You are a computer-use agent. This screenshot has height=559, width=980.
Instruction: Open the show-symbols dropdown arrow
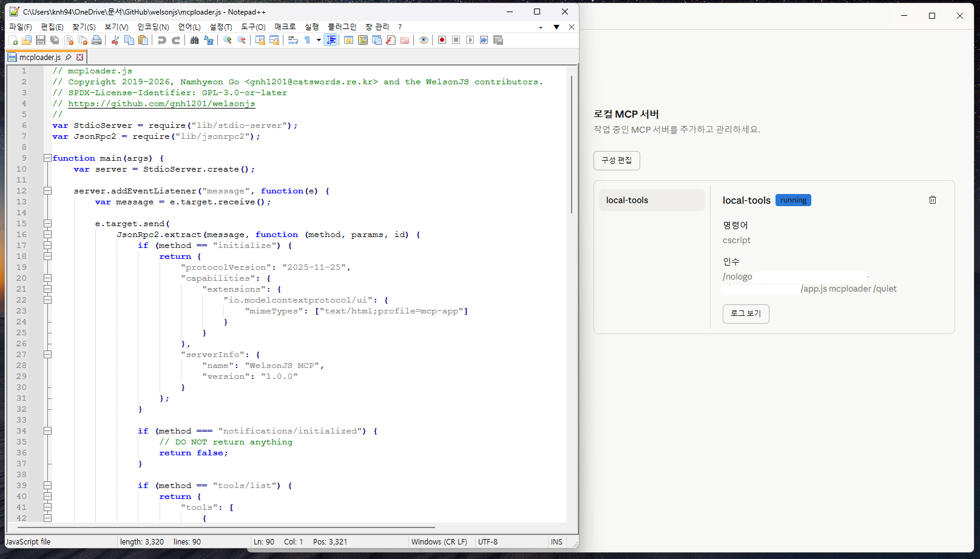pos(319,40)
